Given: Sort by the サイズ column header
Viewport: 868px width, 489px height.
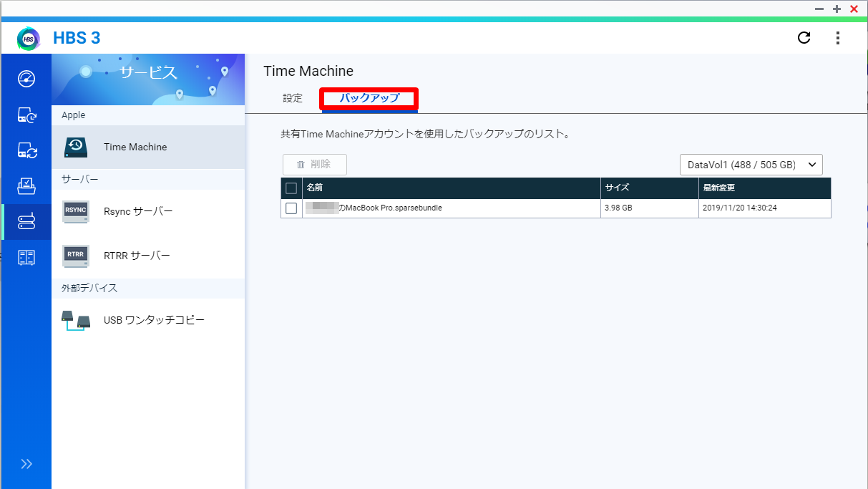Looking at the screenshot, I should (x=650, y=188).
